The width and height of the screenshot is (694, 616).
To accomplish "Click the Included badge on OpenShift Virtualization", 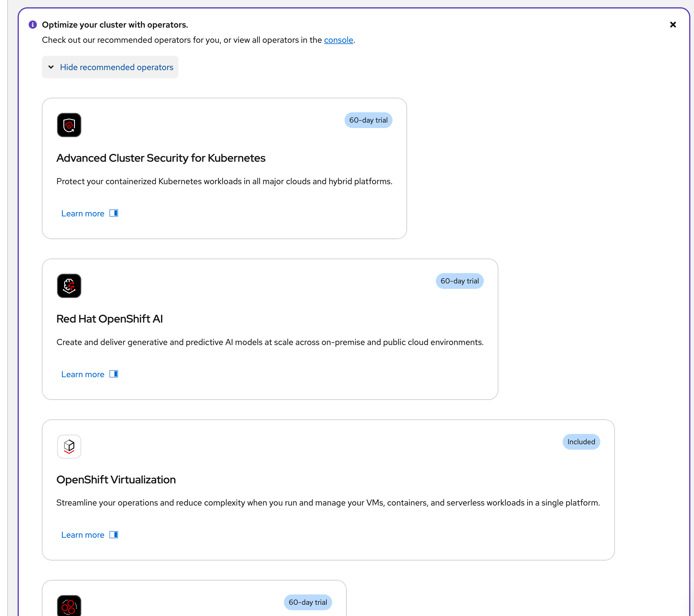I will point(581,442).
